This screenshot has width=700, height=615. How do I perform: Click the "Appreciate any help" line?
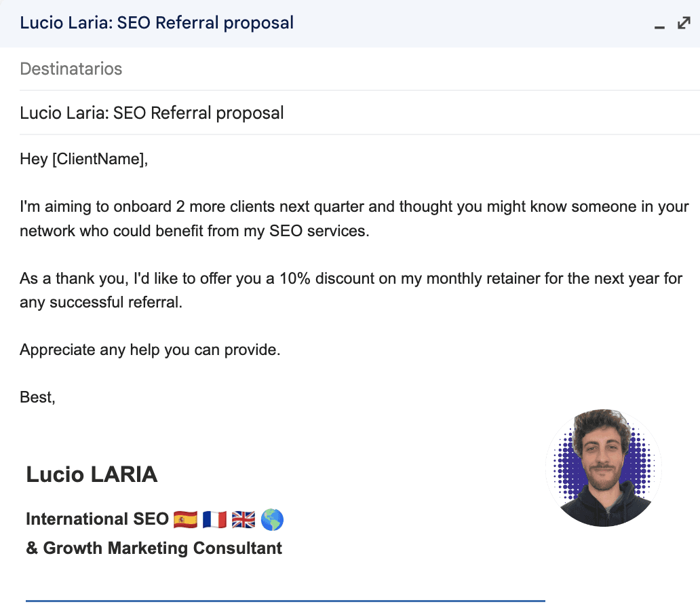point(149,350)
